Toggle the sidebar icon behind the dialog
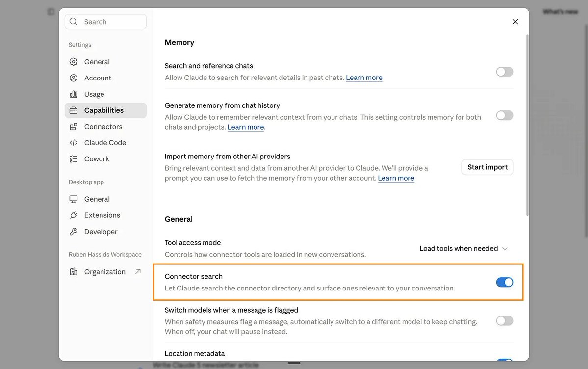This screenshot has width=588, height=369. (51, 12)
